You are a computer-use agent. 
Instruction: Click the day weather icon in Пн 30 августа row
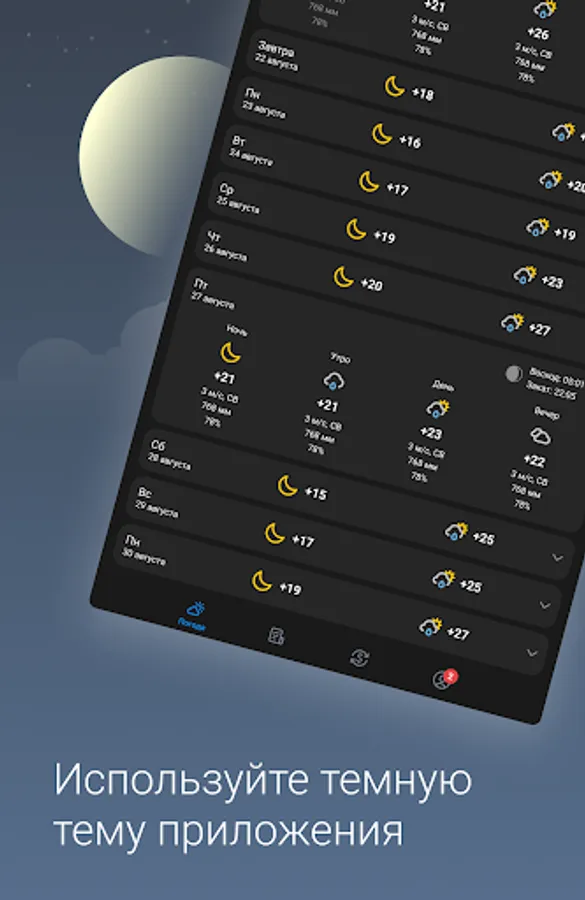coord(431,627)
